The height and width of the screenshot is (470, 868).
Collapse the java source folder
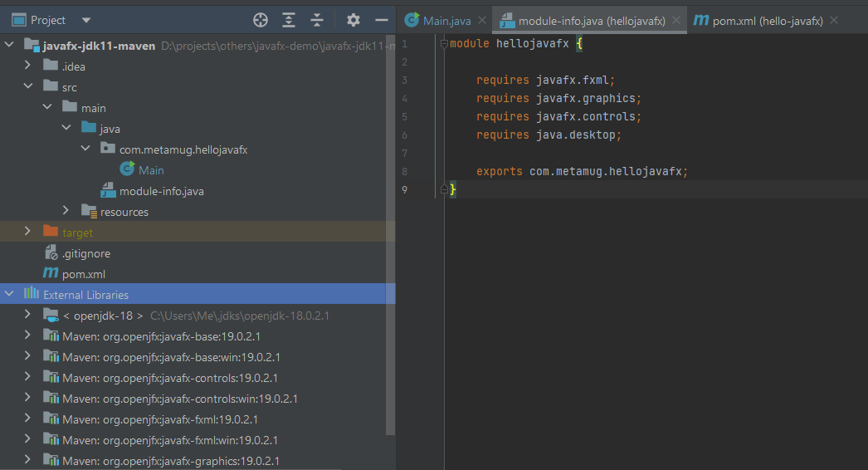coord(66,128)
